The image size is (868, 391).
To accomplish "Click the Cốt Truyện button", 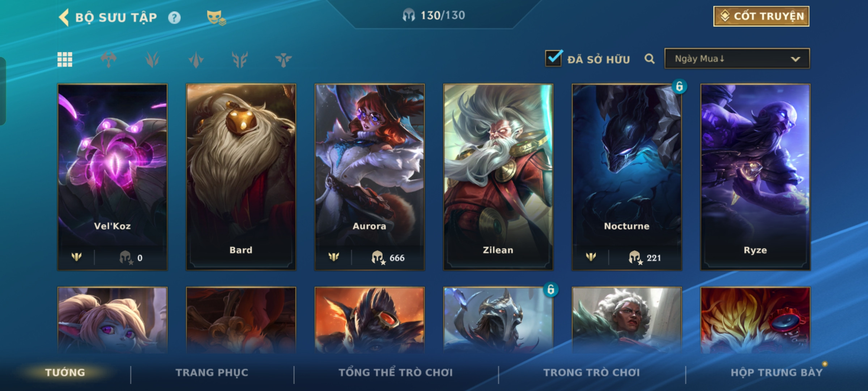I will pos(761,16).
